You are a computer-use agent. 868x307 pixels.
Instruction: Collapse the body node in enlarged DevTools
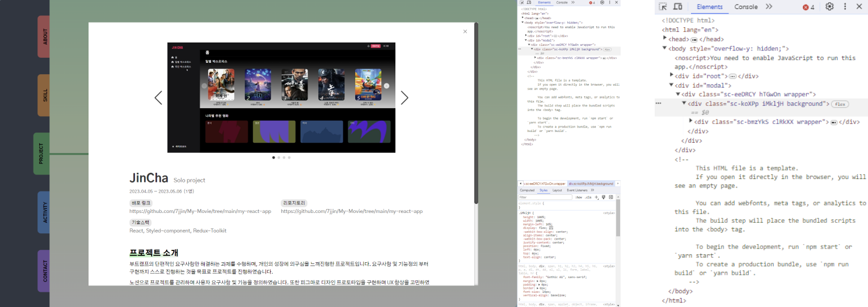click(x=665, y=48)
